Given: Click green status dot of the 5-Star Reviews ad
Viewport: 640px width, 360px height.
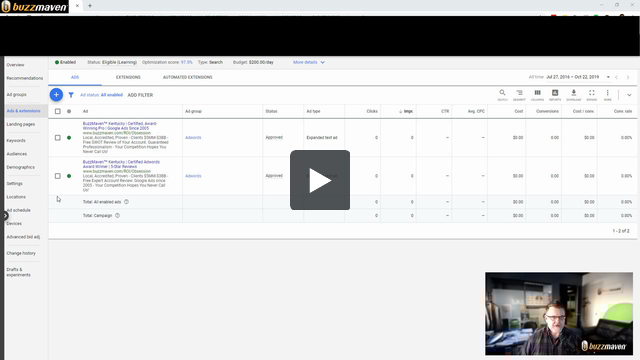Looking at the screenshot, I should coord(69,176).
